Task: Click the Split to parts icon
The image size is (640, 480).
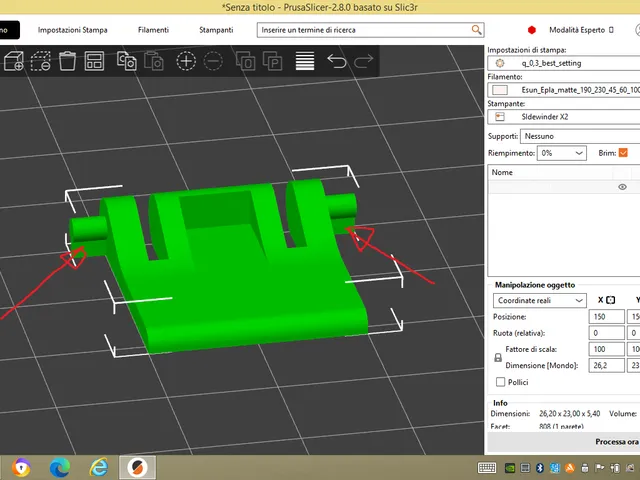Action: point(272,61)
